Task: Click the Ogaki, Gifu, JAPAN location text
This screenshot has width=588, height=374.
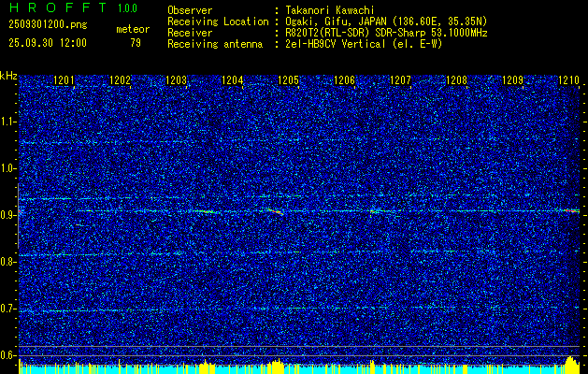Action: point(385,22)
